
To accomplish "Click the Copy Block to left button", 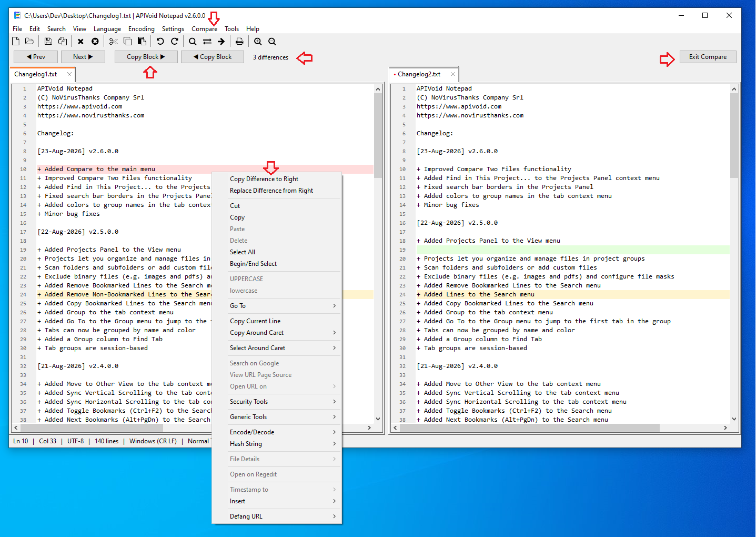I will tap(213, 57).
